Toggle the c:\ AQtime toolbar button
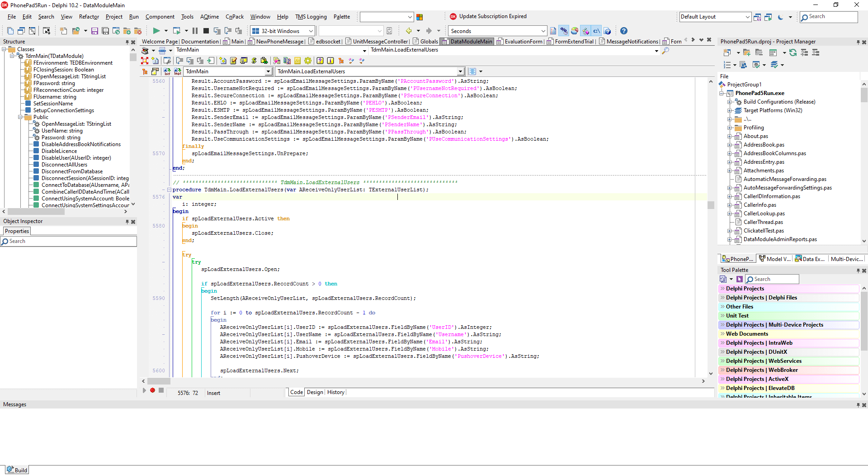 tap(597, 31)
